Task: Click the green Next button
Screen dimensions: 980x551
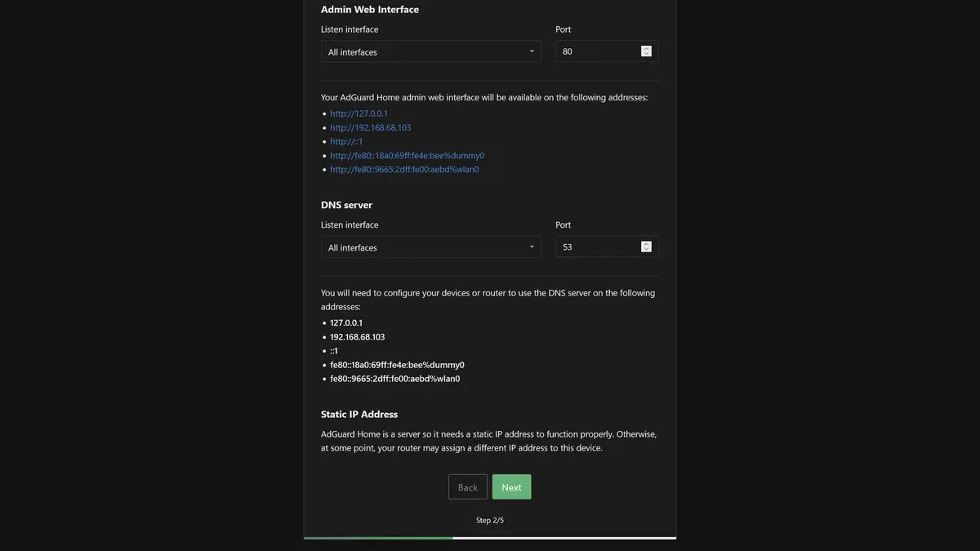Action: coord(512,487)
